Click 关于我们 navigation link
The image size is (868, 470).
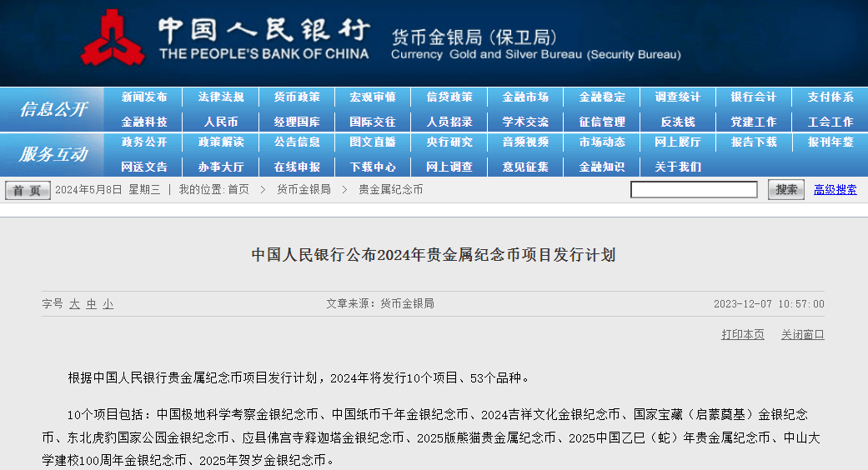click(678, 167)
